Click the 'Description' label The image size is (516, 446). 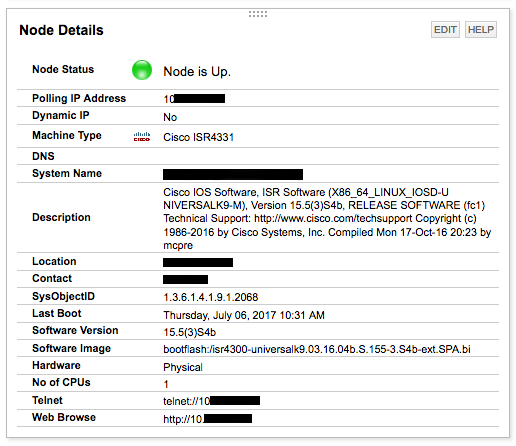(61, 217)
